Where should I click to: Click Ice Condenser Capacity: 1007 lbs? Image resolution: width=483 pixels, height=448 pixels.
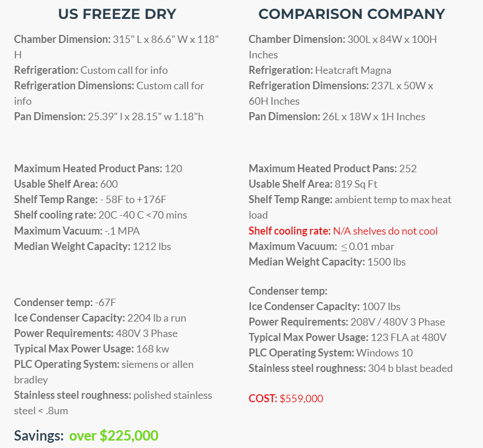pyautogui.click(x=324, y=307)
